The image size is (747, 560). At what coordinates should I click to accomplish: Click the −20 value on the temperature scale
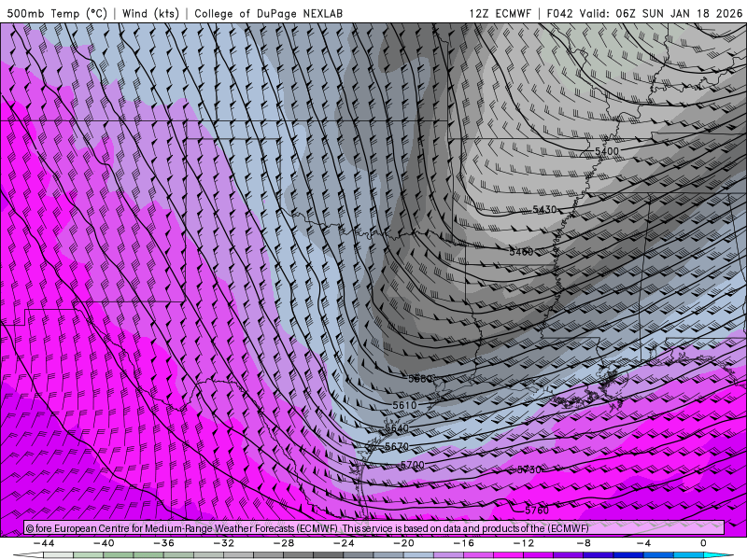(403, 543)
